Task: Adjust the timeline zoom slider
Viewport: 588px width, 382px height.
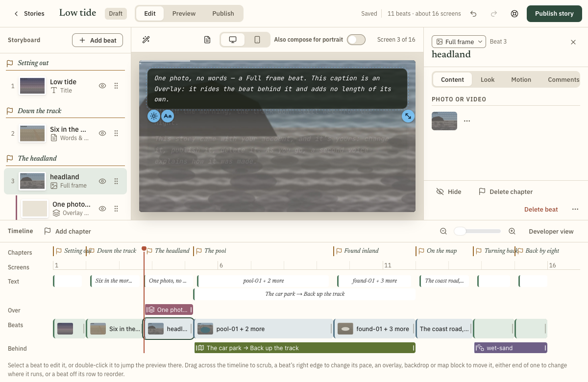Action: coord(477,231)
